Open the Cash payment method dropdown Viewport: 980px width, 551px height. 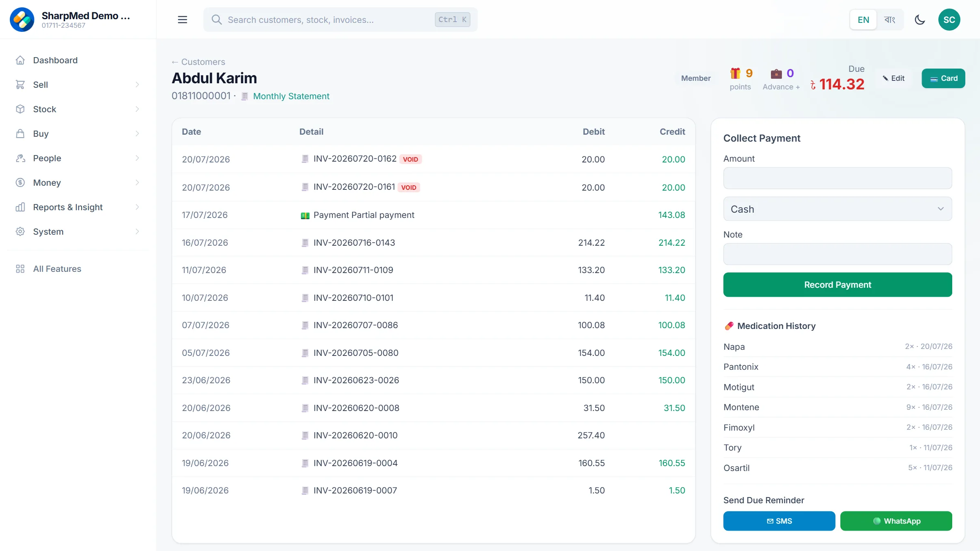click(837, 209)
